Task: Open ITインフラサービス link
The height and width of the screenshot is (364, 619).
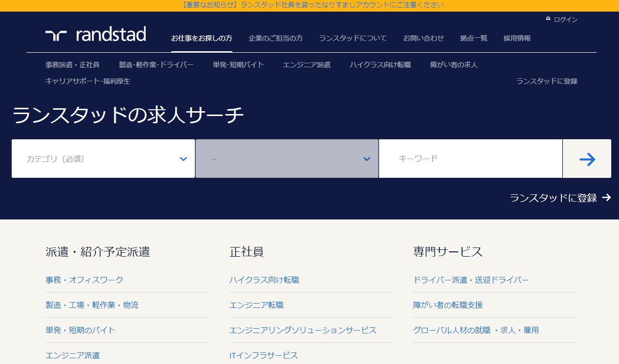Action: point(264,355)
